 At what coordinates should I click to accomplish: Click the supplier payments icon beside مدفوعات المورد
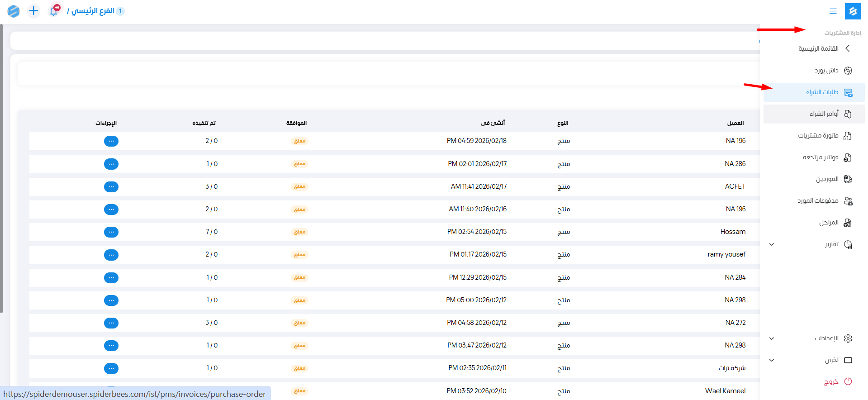click(x=848, y=201)
